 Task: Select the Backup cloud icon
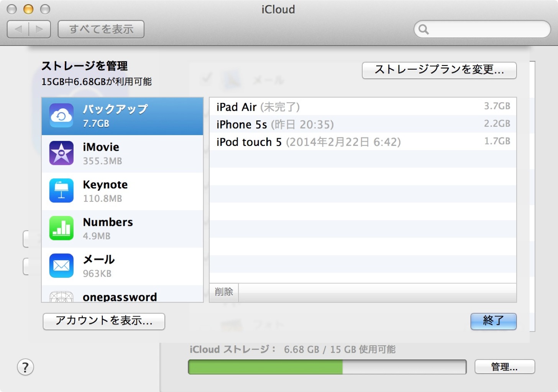(x=61, y=116)
